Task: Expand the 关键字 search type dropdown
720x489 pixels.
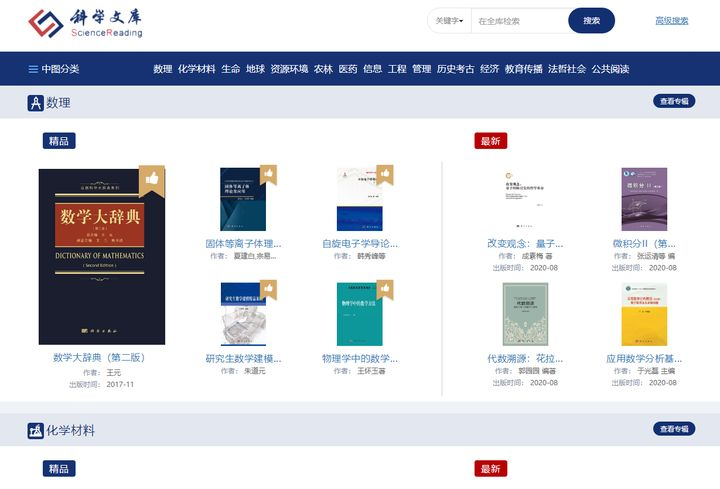Action: pyautogui.click(x=449, y=21)
